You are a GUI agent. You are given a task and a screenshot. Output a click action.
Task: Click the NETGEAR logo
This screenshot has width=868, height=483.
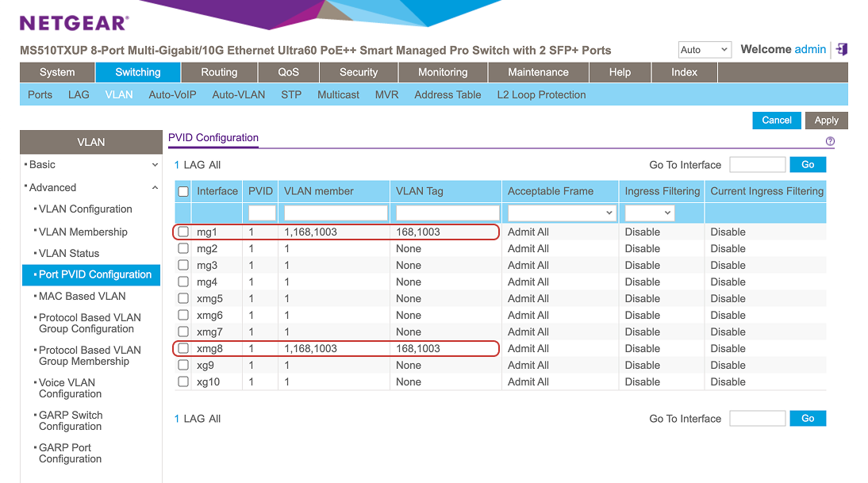[x=74, y=23]
